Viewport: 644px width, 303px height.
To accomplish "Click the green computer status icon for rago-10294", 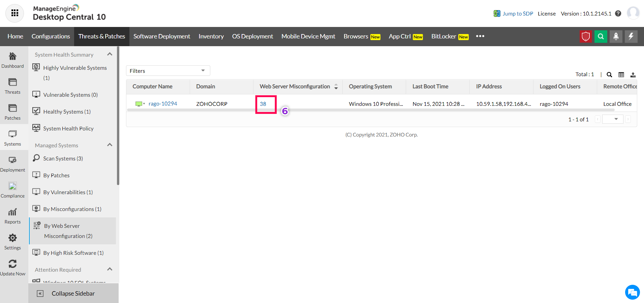I will pyautogui.click(x=139, y=104).
